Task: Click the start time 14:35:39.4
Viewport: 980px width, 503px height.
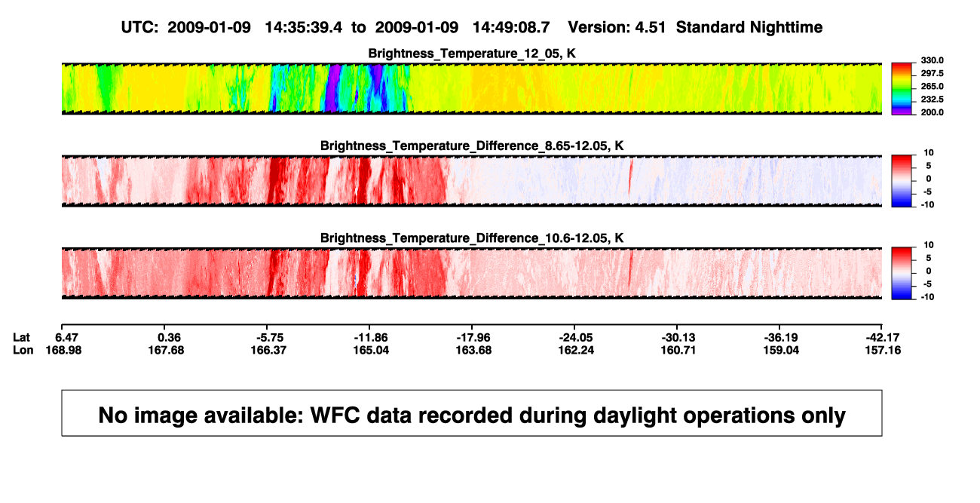Action: pyautogui.click(x=303, y=27)
